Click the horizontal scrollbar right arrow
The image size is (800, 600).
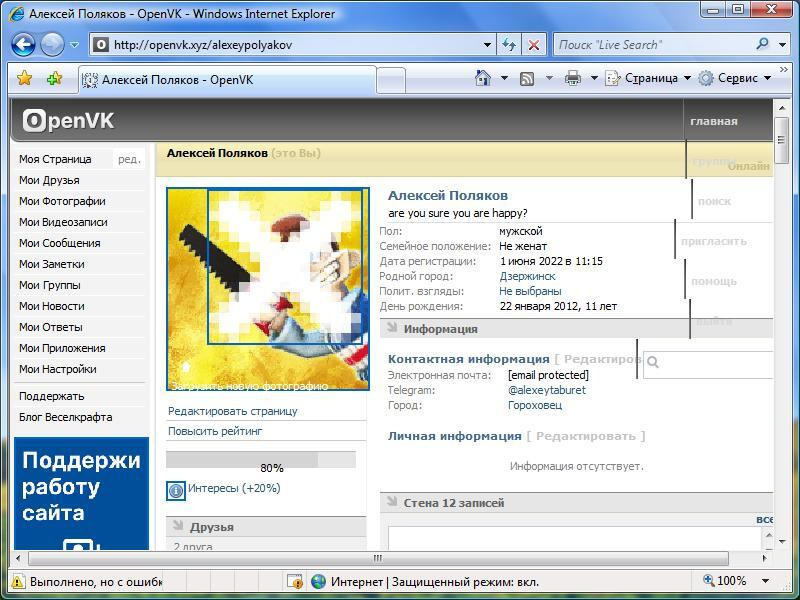pyautogui.click(x=765, y=558)
